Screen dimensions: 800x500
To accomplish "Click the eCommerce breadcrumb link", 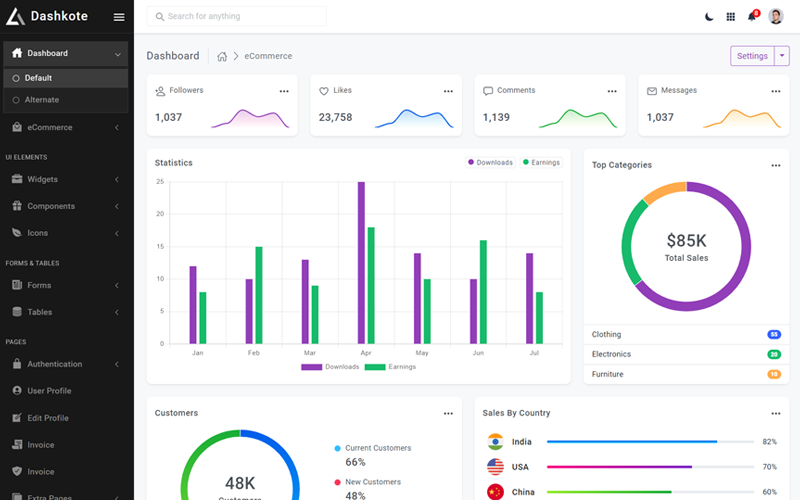I will [x=268, y=56].
